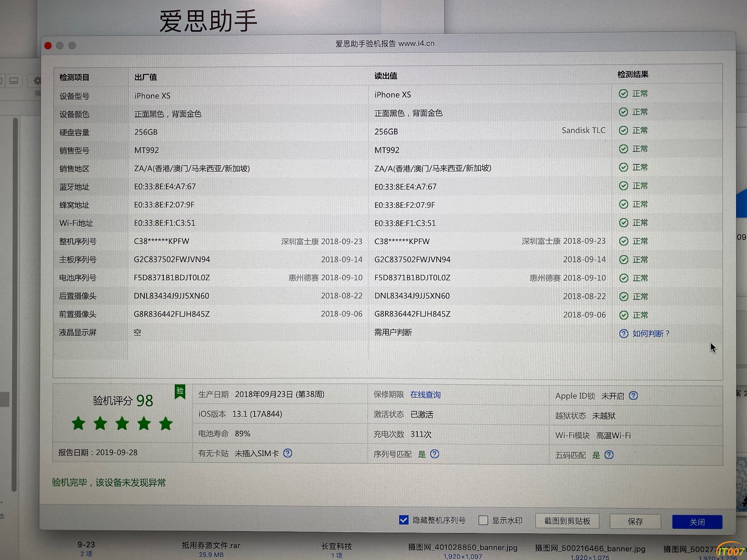The height and width of the screenshot is (560, 747).
Task: Toggle the 隐藏整机序列号 checkbox
Action: point(403,520)
